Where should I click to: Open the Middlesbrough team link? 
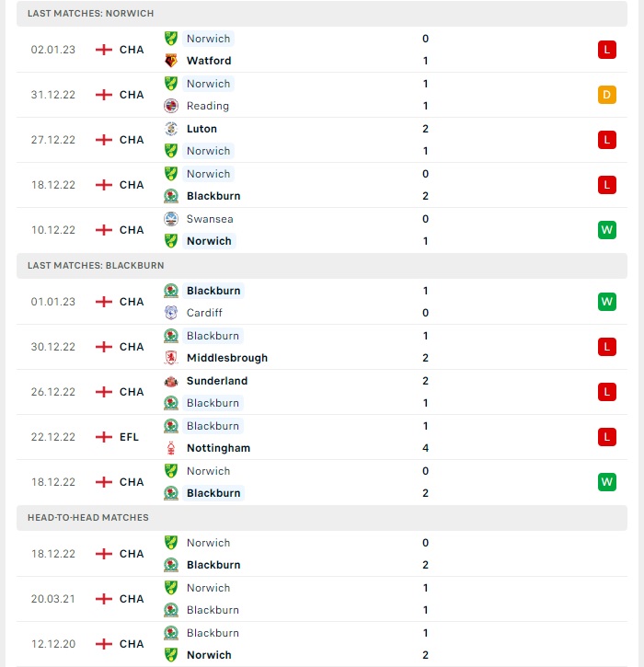[x=227, y=358]
